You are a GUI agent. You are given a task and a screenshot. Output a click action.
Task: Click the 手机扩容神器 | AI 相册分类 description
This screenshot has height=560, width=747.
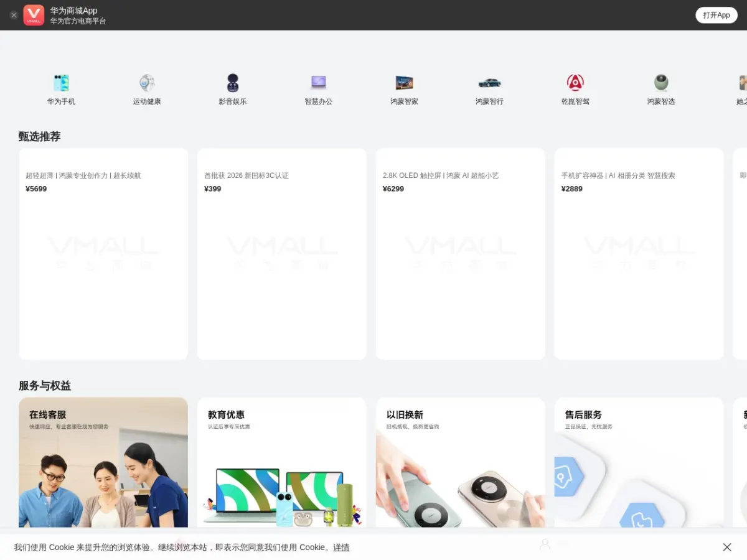click(x=618, y=175)
